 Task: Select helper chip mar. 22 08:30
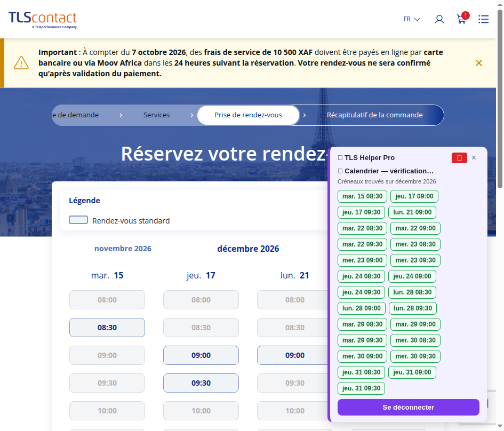362,228
